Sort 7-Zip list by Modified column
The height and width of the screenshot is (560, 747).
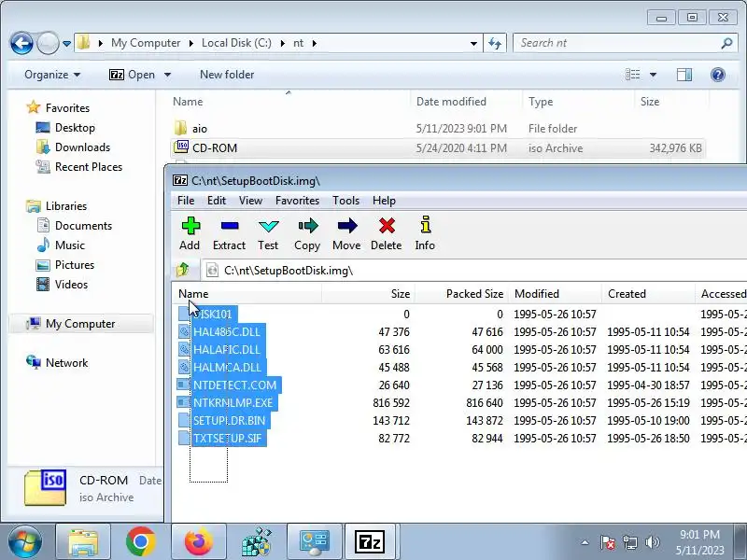coord(555,294)
